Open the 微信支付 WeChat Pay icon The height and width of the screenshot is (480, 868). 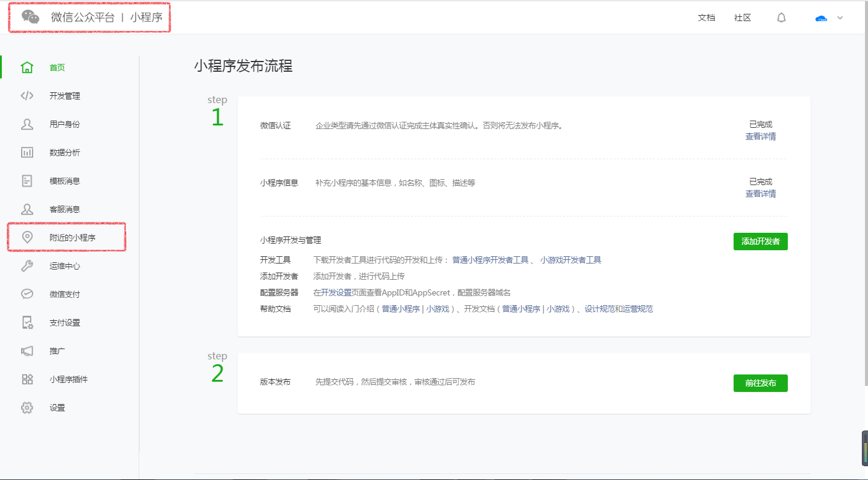27,294
